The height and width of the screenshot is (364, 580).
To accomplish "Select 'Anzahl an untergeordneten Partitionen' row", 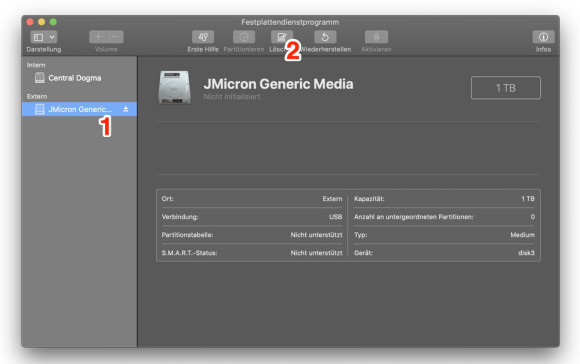I will [x=444, y=217].
